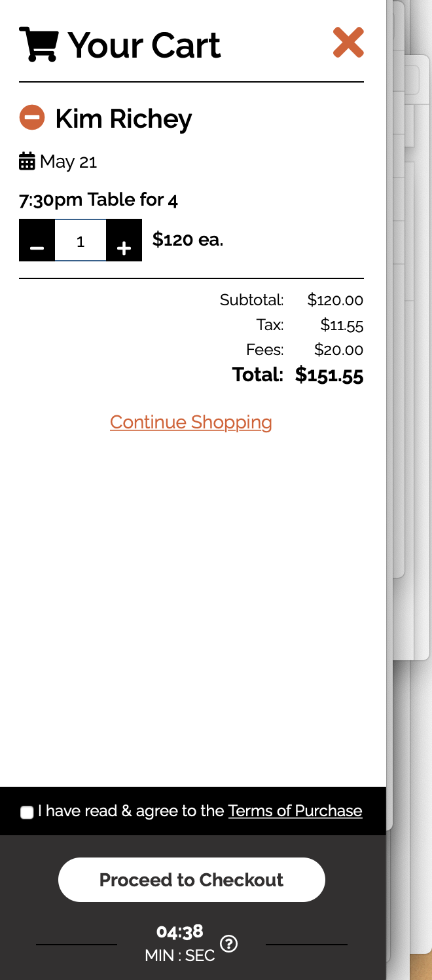Select the Kim Richey event title

coord(124,119)
